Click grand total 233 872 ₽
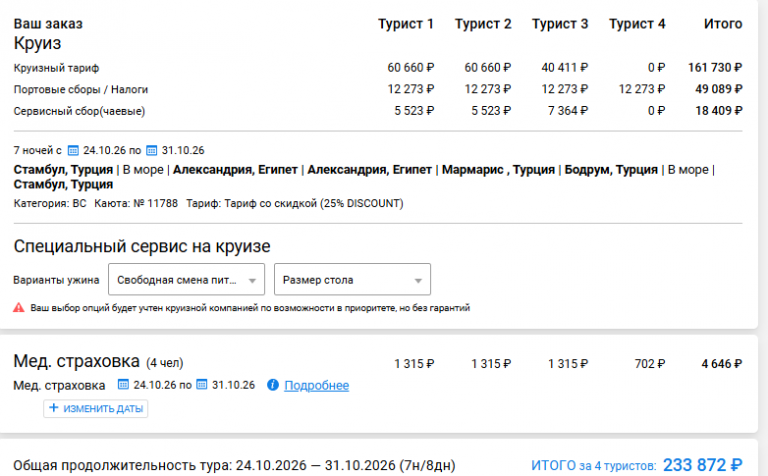Screen dimensions: 768x476 (702, 464)
